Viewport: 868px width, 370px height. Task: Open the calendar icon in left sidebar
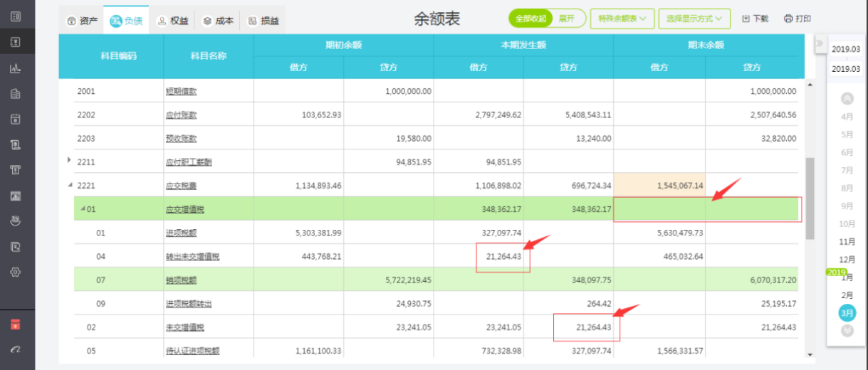16,120
